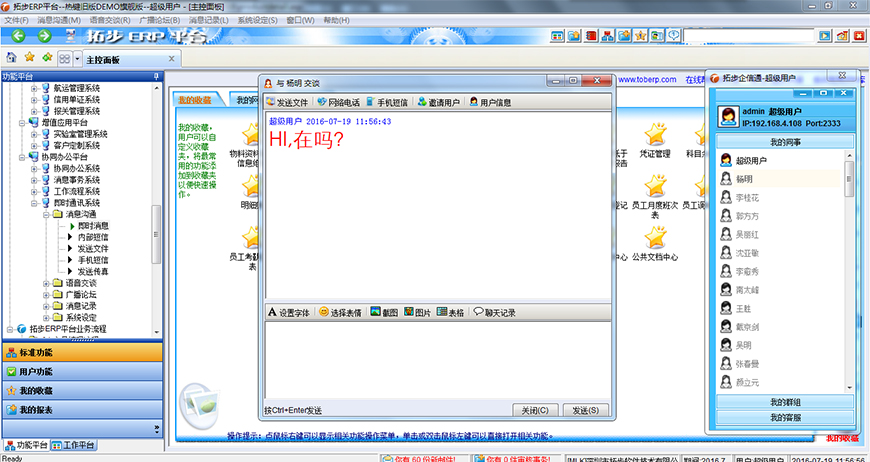Expand the 我的群组 contact section
Screen dimensions: 870x462
(784, 402)
